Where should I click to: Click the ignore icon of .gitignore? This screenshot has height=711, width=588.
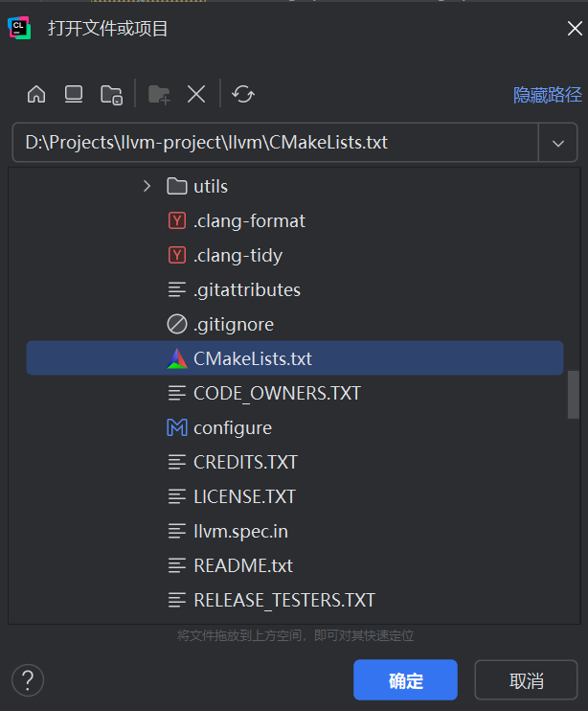tap(177, 324)
